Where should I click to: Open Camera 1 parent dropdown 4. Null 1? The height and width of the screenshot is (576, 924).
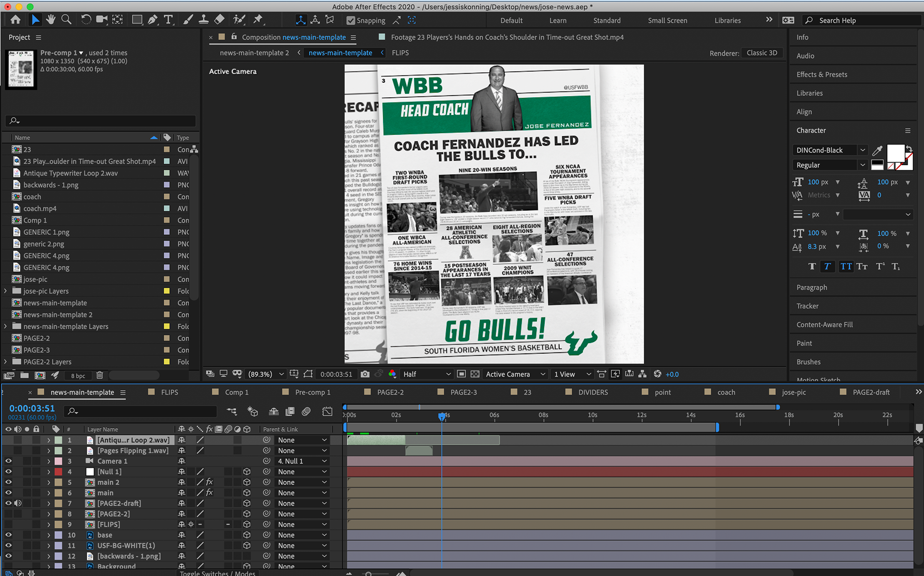pyautogui.click(x=302, y=461)
